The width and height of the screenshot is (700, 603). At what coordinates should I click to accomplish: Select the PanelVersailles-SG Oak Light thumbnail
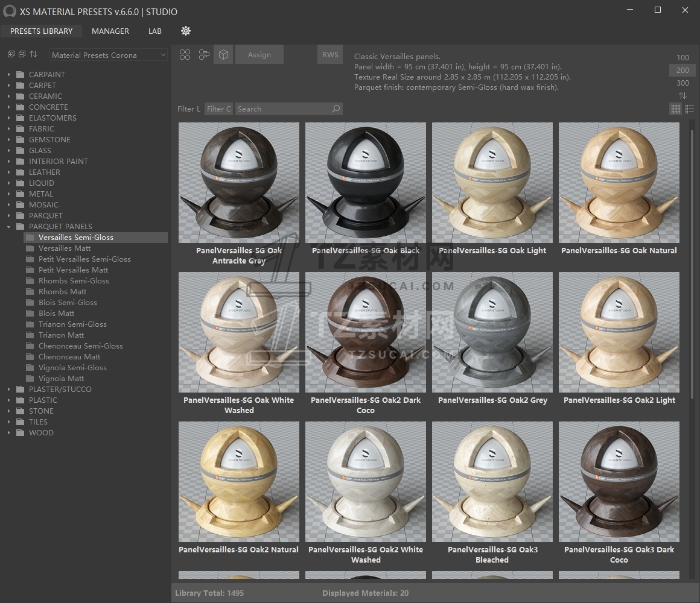click(492, 183)
